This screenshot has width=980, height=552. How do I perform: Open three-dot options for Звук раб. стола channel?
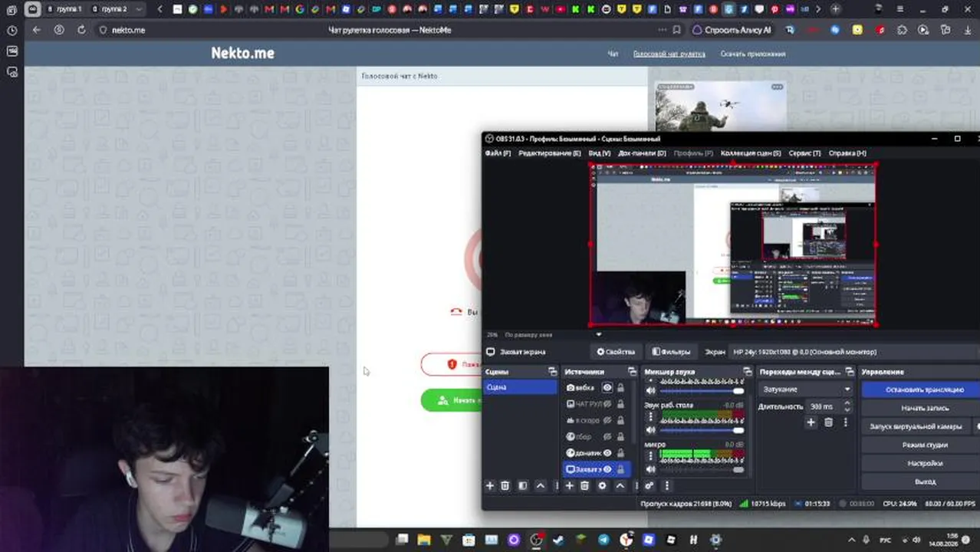[651, 417]
